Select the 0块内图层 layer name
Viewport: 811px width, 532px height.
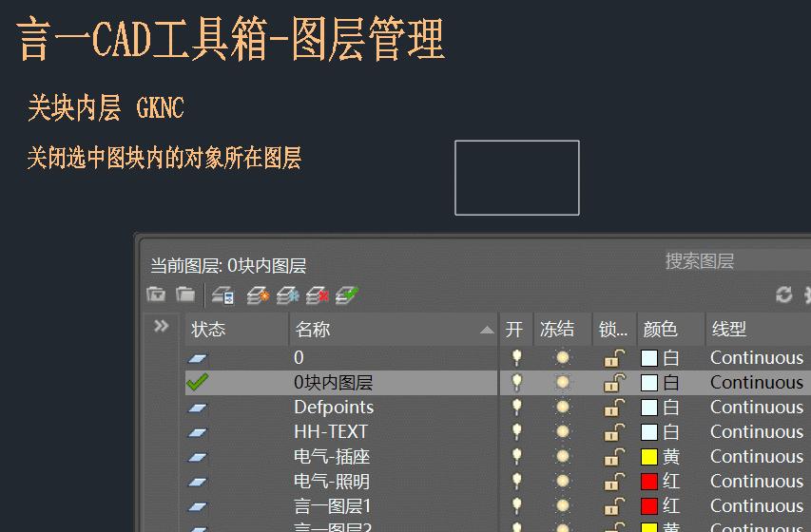tap(333, 383)
